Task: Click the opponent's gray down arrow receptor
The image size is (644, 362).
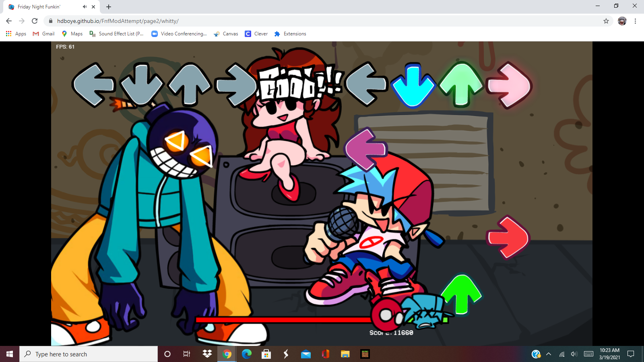Action: 141,84
